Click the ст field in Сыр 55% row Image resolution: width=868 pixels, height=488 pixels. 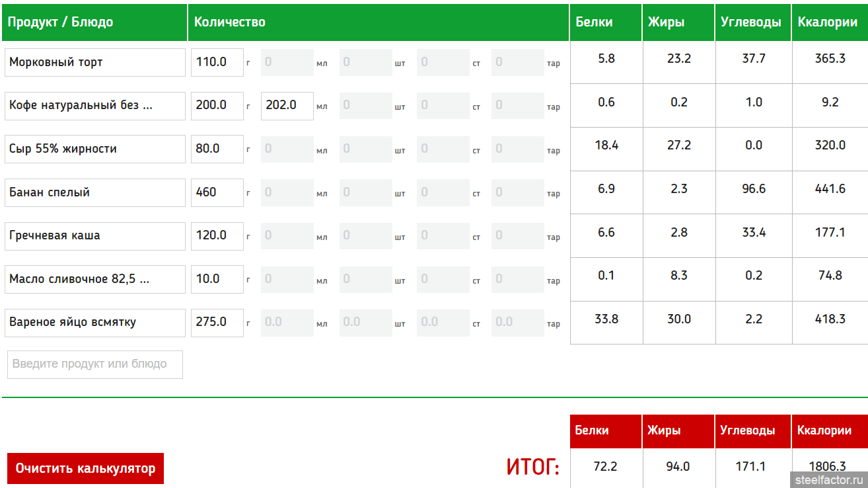click(443, 149)
